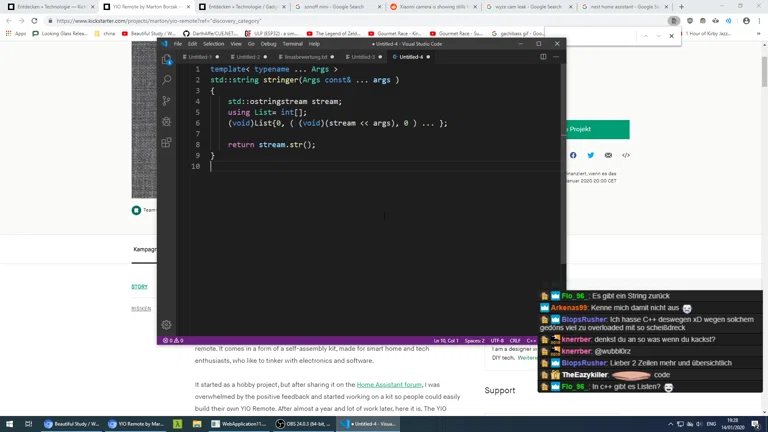
Task: Open the Home Assistant forum link
Action: coord(389,385)
